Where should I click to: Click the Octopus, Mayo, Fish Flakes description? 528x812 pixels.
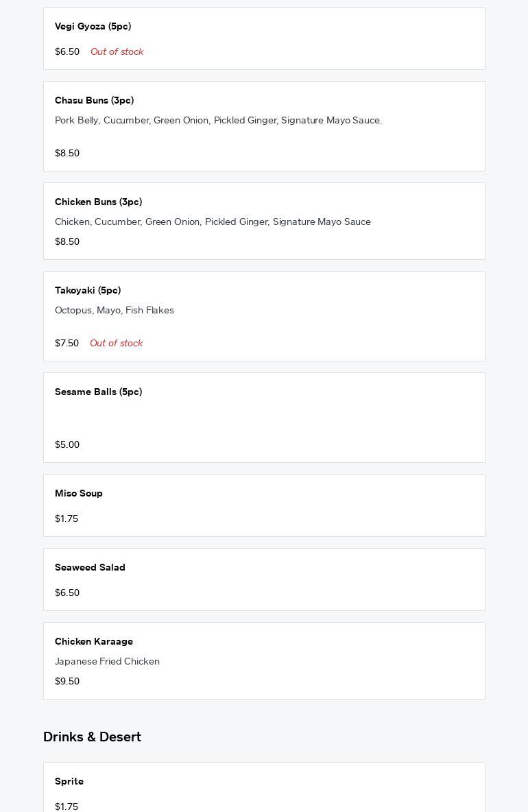coord(115,310)
